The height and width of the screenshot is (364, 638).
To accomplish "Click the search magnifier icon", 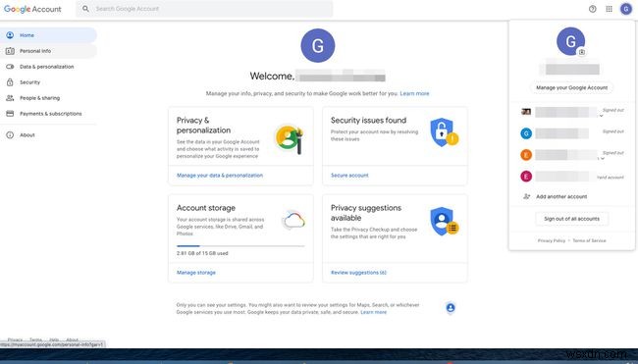I will pyautogui.click(x=85, y=9).
